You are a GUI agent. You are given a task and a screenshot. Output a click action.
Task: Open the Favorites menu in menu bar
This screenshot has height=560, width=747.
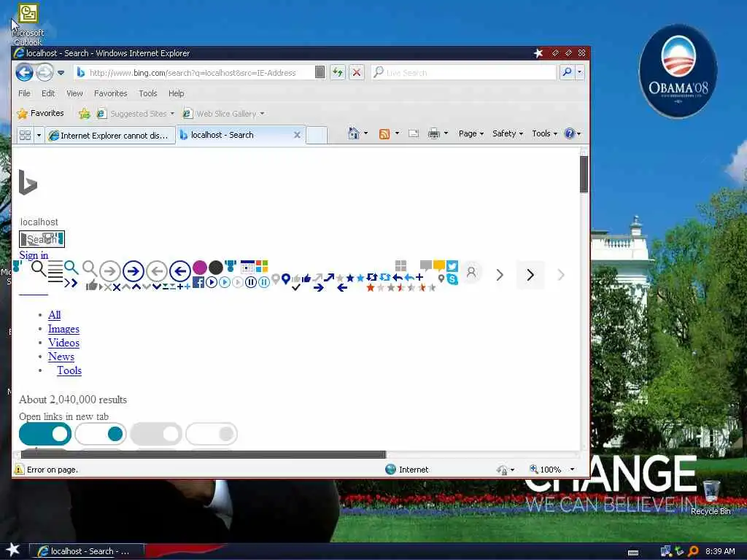111,93
